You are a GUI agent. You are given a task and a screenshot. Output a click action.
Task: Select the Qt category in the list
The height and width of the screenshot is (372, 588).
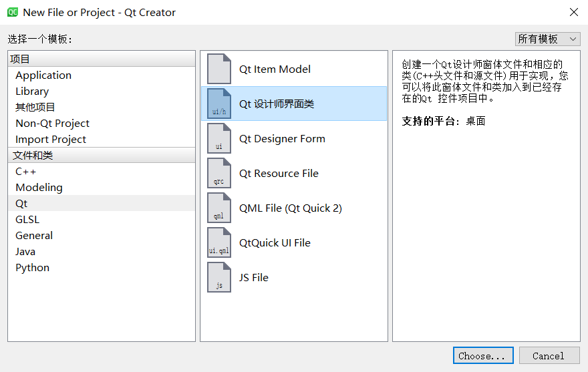[102, 203]
